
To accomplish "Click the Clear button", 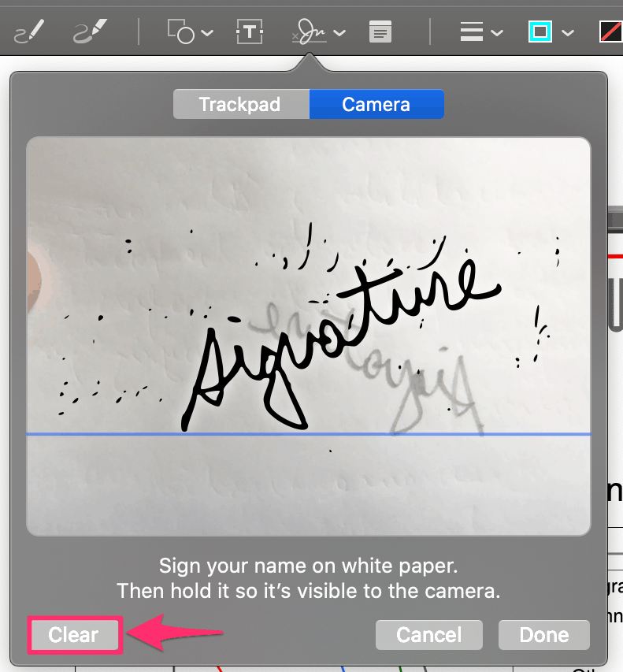I will click(x=74, y=635).
